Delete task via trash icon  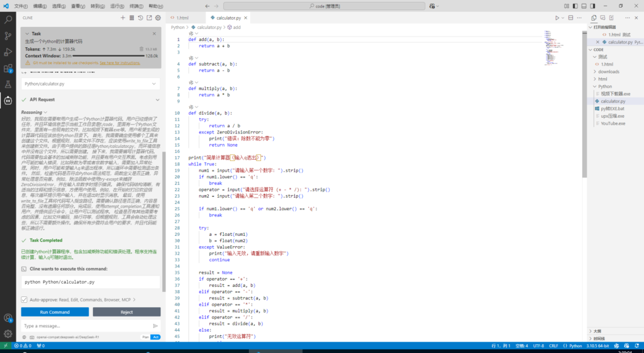[142, 49]
